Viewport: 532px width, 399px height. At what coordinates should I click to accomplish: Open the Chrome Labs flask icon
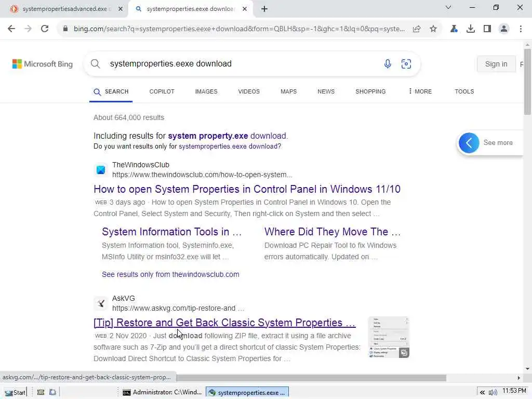[454, 29]
